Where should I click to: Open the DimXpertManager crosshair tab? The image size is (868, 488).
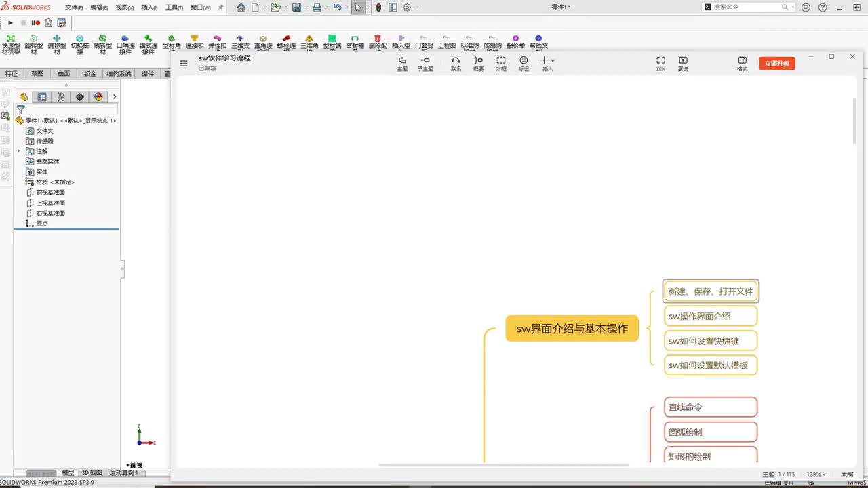point(79,97)
